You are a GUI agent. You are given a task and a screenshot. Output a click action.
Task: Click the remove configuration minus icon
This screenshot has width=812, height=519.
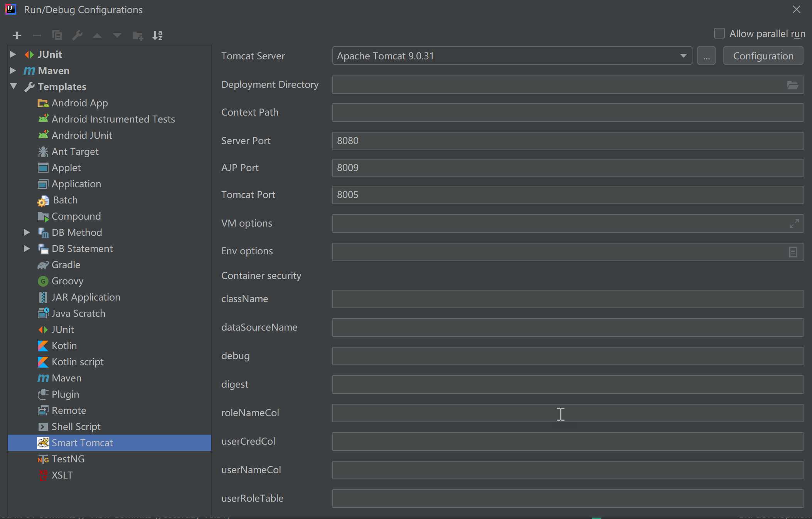coord(37,35)
